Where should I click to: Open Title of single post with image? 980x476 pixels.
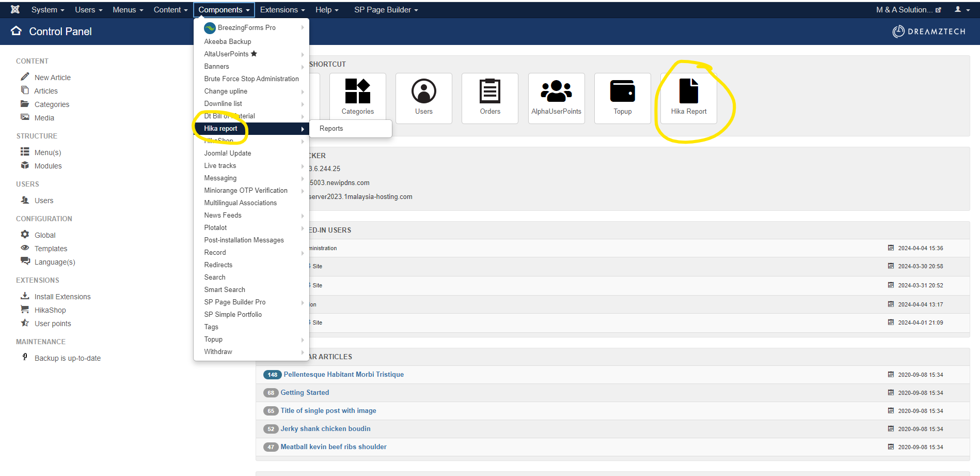[x=328, y=410]
